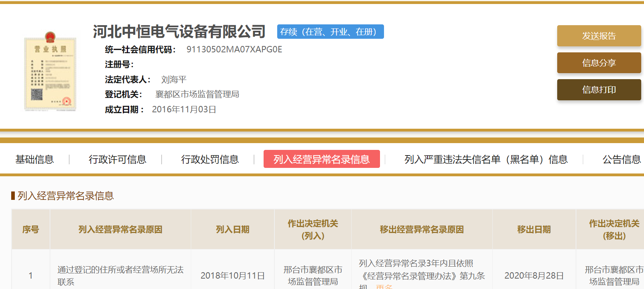
Task: Click the company name 河北中恒电气设备有限公司
Action: coord(179,32)
